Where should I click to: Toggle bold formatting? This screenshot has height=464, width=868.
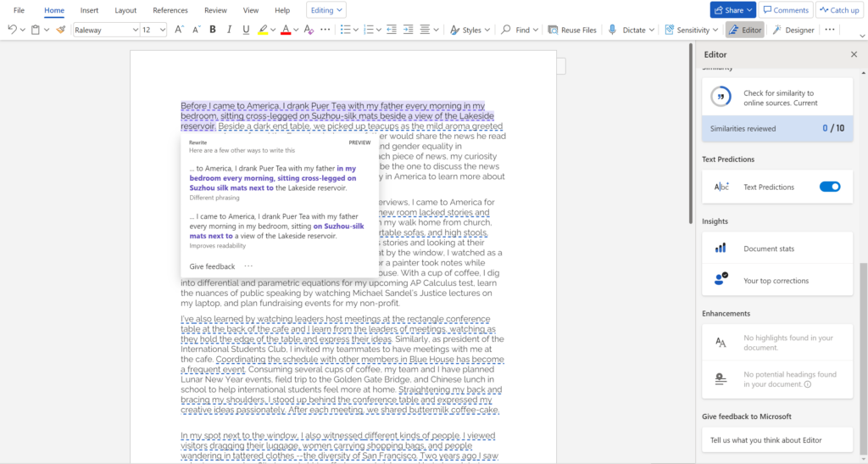tap(212, 30)
